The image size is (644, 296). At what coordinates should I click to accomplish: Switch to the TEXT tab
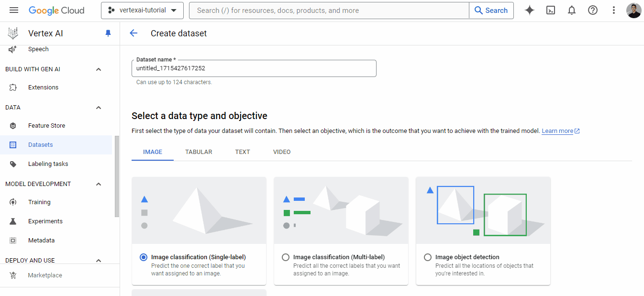point(243,152)
